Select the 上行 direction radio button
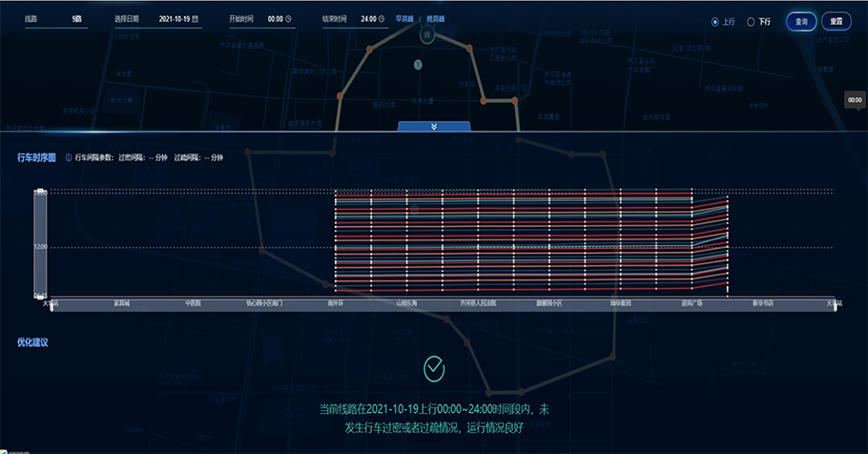 [x=715, y=21]
